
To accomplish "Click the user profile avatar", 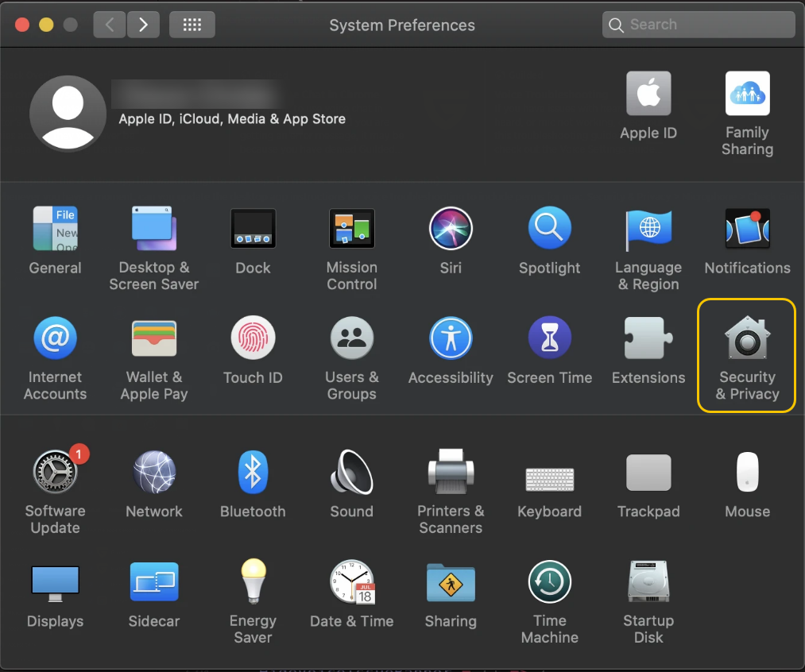I will point(68,114).
